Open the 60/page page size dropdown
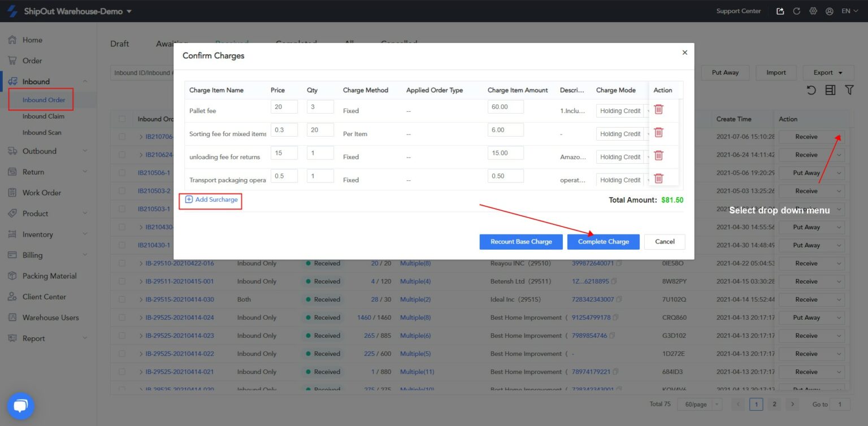The width and height of the screenshot is (868, 426). 699,404
